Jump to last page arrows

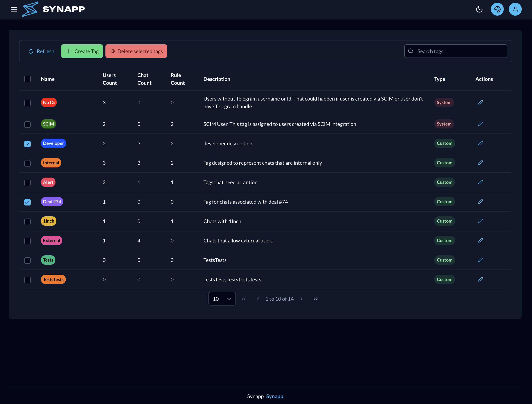coord(315,299)
